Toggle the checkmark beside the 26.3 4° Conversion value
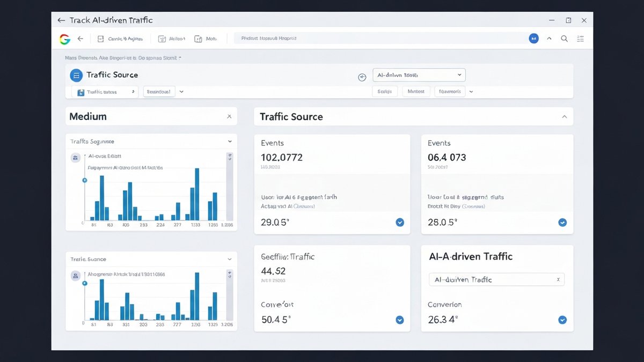Screen dimensions: 644x362 [x=562, y=320]
